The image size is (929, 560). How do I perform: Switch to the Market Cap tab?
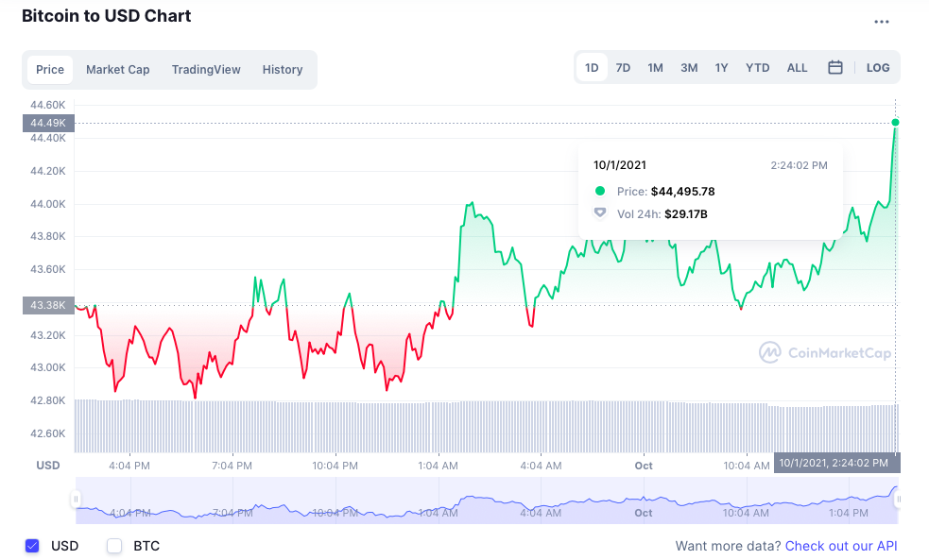[117, 69]
